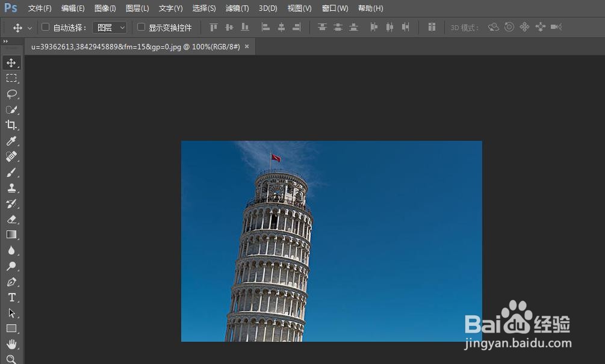Screen dimensions: 605x364
Task: Open the 帮助(H) menu
Action: (370, 8)
